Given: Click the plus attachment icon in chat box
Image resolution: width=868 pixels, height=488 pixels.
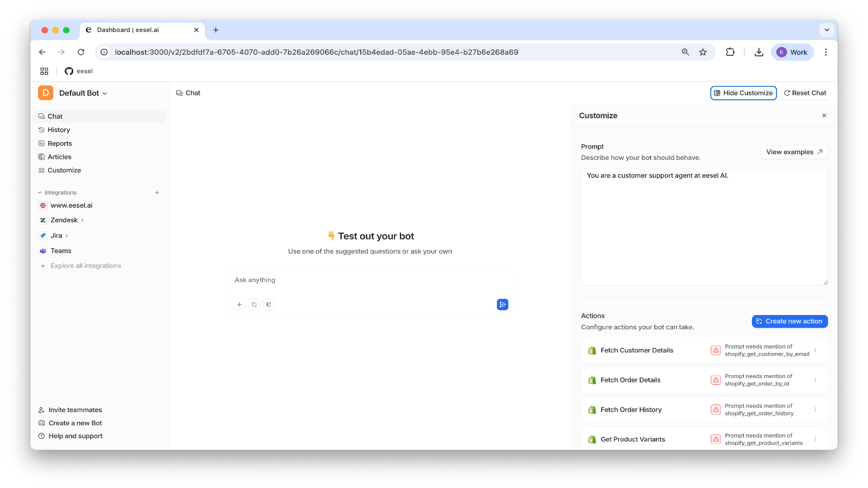Looking at the screenshot, I should point(239,305).
